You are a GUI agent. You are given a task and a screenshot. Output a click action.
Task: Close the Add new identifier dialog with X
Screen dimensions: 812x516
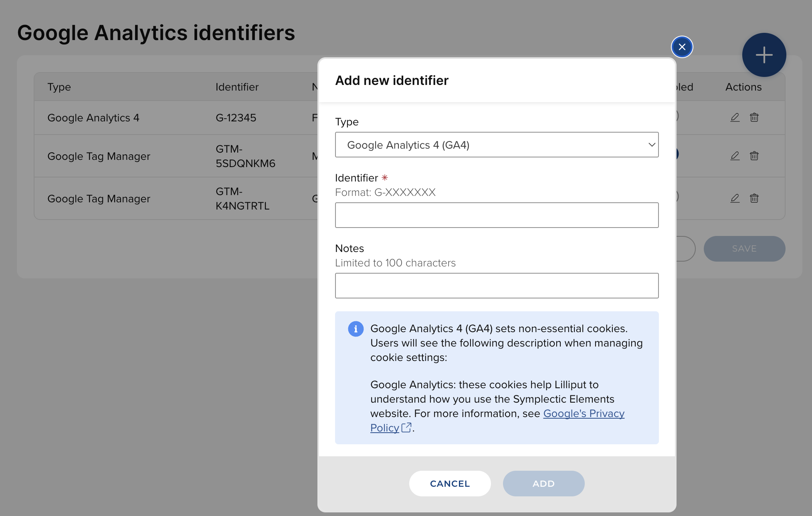click(x=682, y=47)
